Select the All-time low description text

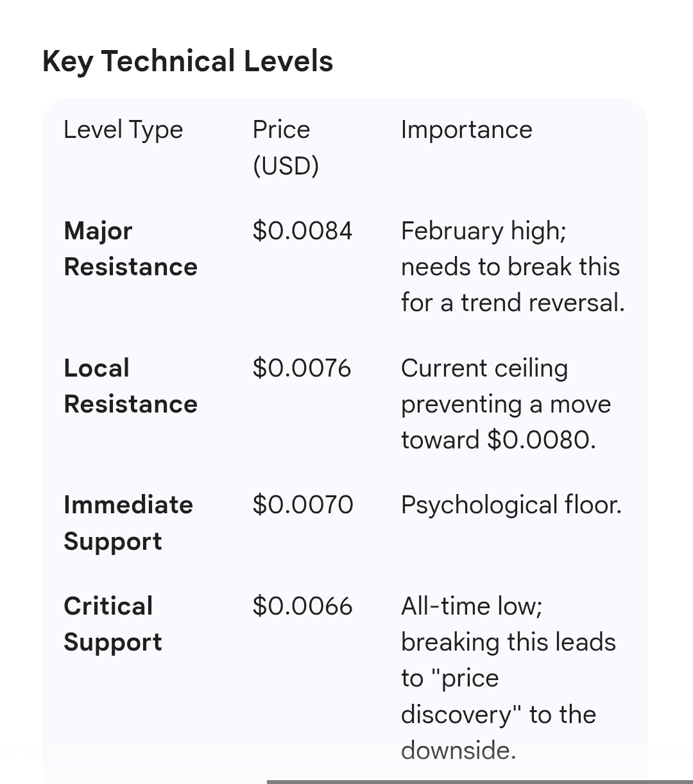click(x=472, y=606)
